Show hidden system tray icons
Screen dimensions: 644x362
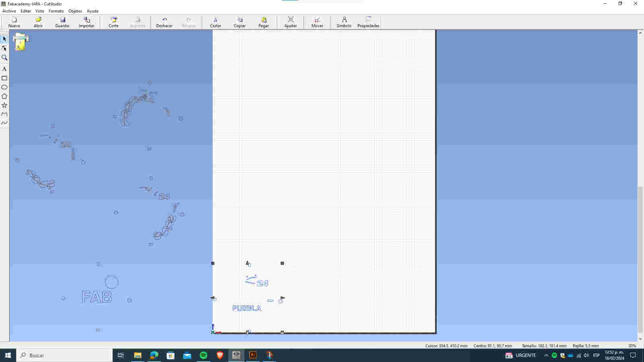[546, 355]
